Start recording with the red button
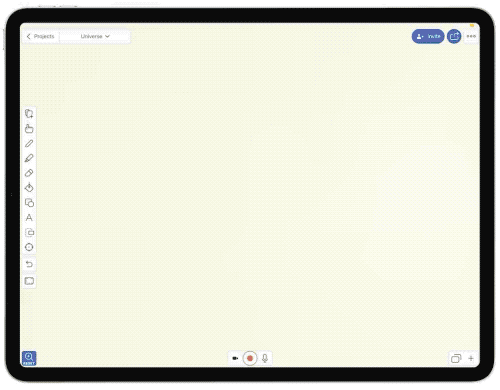 [250, 358]
